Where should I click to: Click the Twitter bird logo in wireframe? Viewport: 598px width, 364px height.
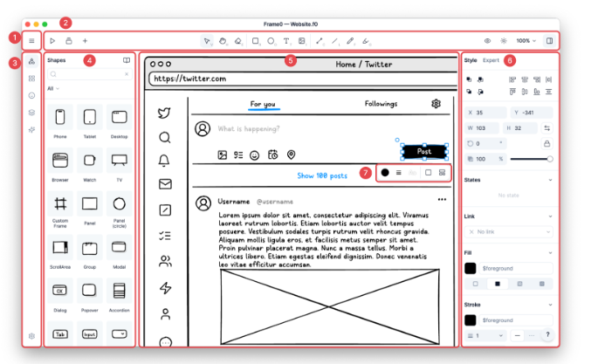pyautogui.click(x=164, y=112)
